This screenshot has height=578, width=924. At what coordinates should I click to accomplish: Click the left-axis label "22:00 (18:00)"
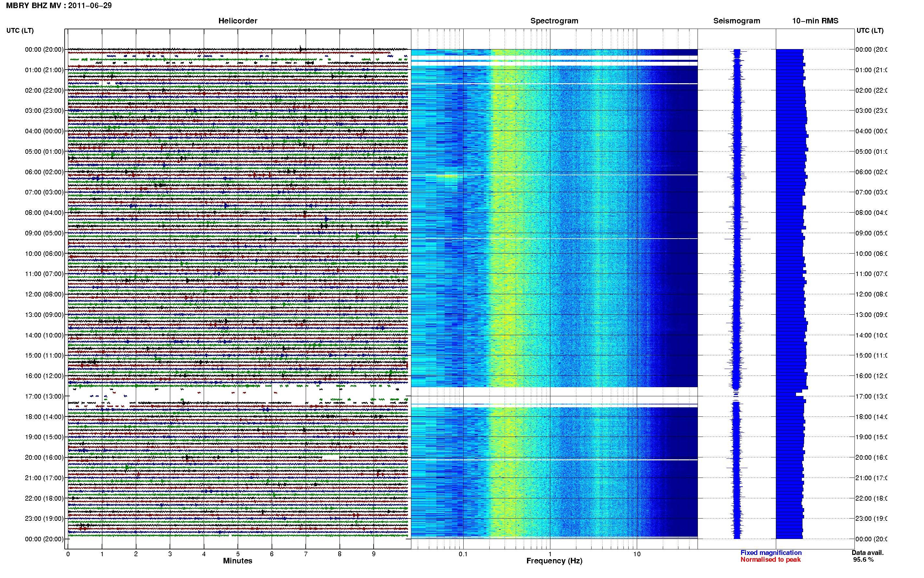pyautogui.click(x=44, y=498)
